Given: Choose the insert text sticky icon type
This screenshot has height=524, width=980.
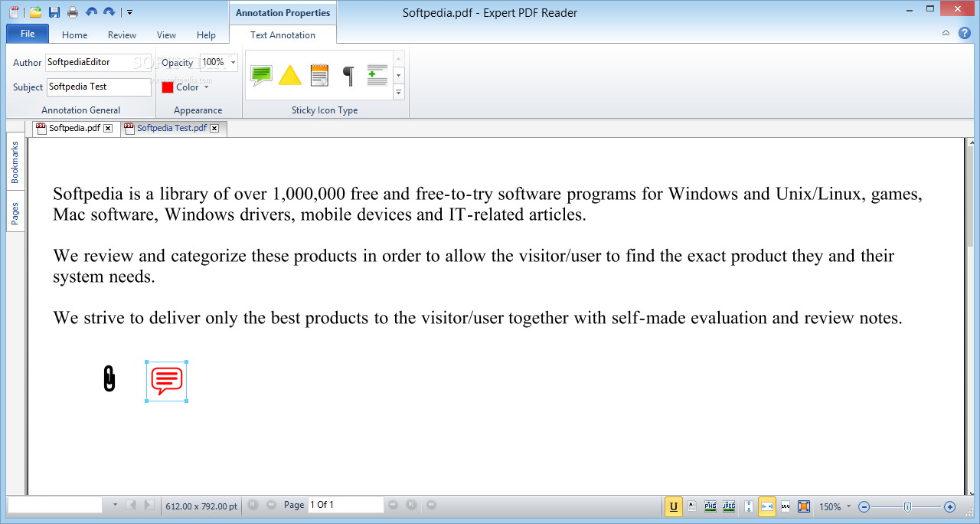Looking at the screenshot, I should coord(377,75).
